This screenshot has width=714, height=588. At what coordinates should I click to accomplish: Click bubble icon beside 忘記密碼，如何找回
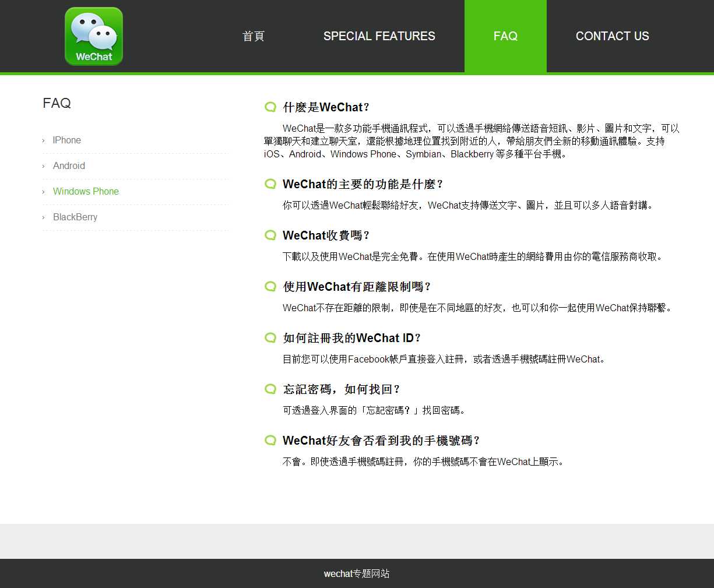coord(270,389)
